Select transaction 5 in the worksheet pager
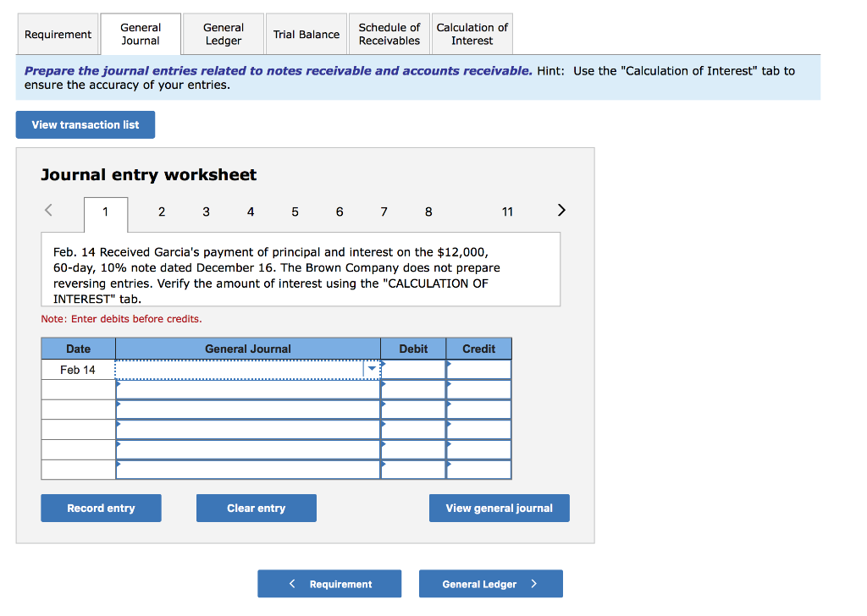This screenshot has width=867, height=616. pyautogui.click(x=295, y=212)
